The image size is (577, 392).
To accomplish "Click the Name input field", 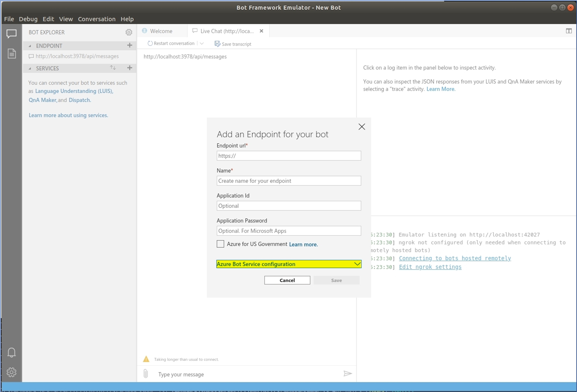I will coord(289,181).
